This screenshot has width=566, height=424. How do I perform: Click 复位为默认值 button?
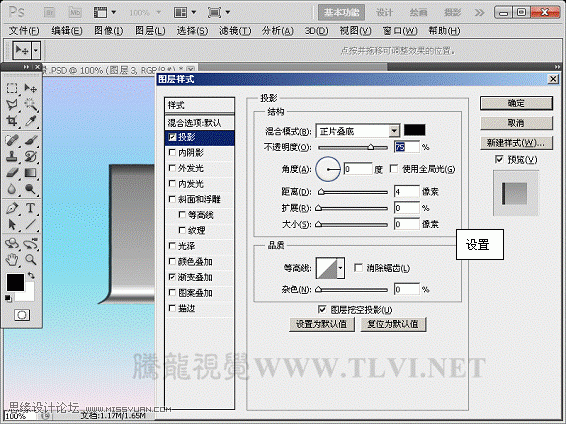point(393,324)
